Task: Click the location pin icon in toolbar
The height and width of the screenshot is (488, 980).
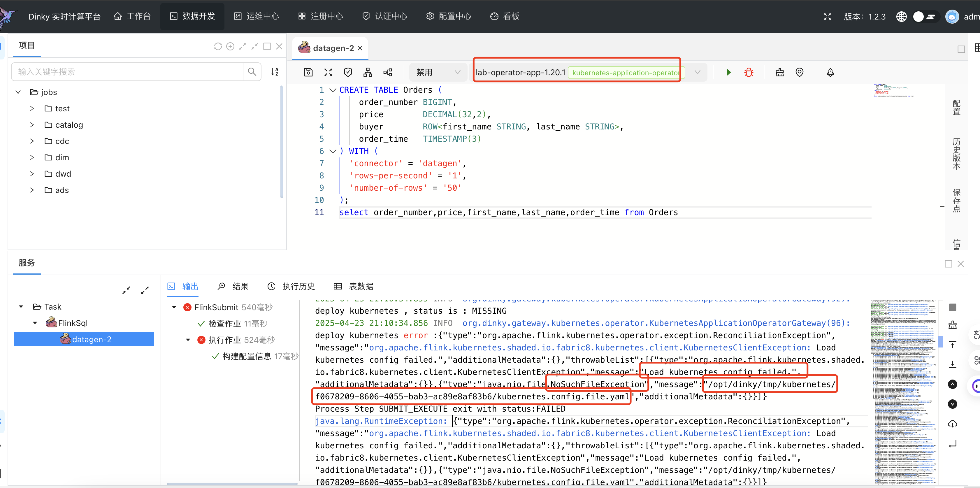Action: tap(799, 72)
